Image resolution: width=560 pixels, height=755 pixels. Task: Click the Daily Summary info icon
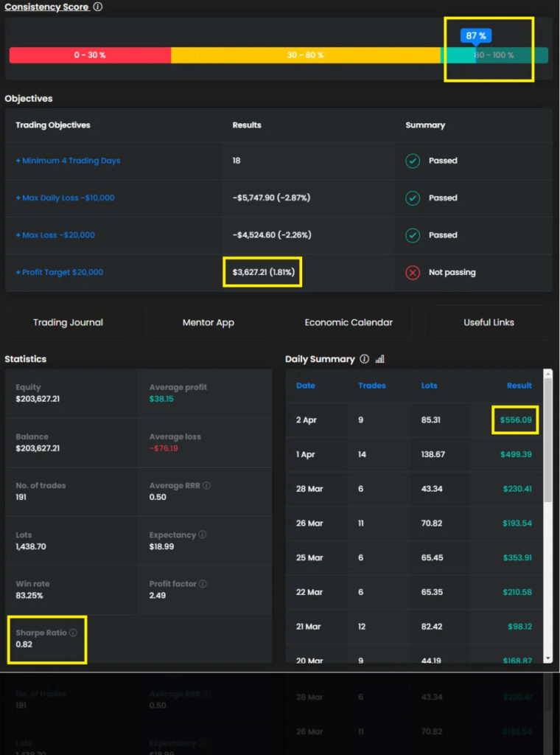[x=364, y=359]
